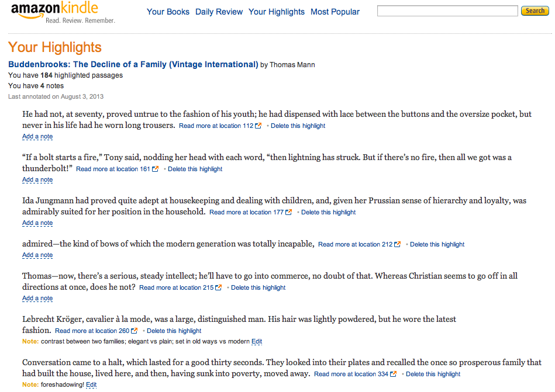
Task: Click external link icon after location 212
Action: [398, 245]
